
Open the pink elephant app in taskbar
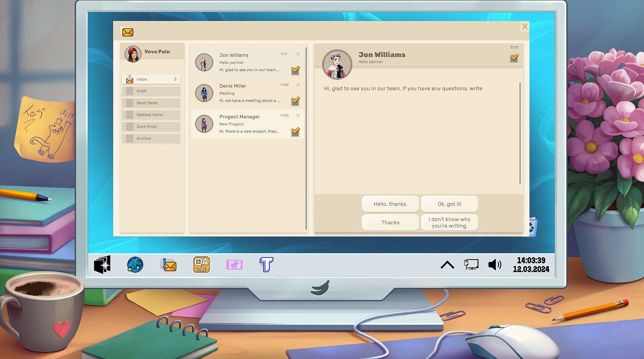click(x=234, y=265)
